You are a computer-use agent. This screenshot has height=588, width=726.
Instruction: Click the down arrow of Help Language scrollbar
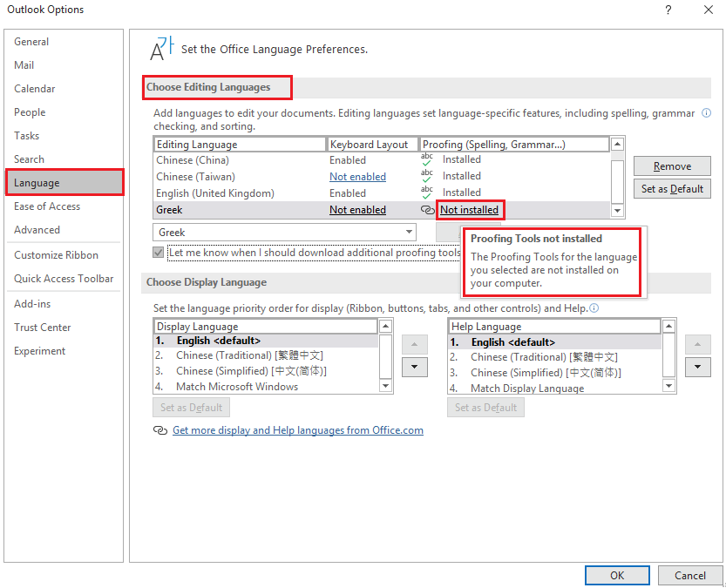(x=668, y=385)
